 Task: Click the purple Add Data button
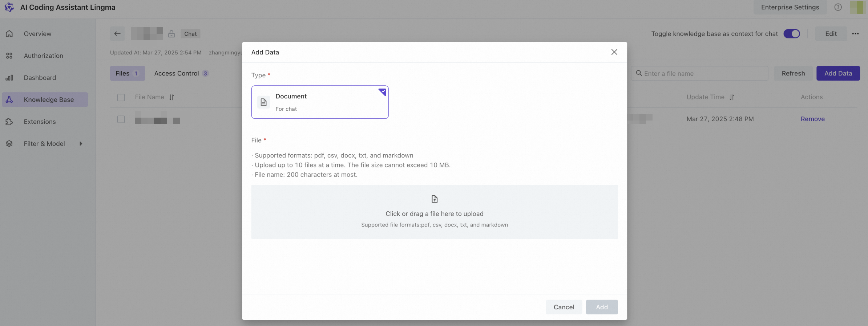(x=838, y=73)
